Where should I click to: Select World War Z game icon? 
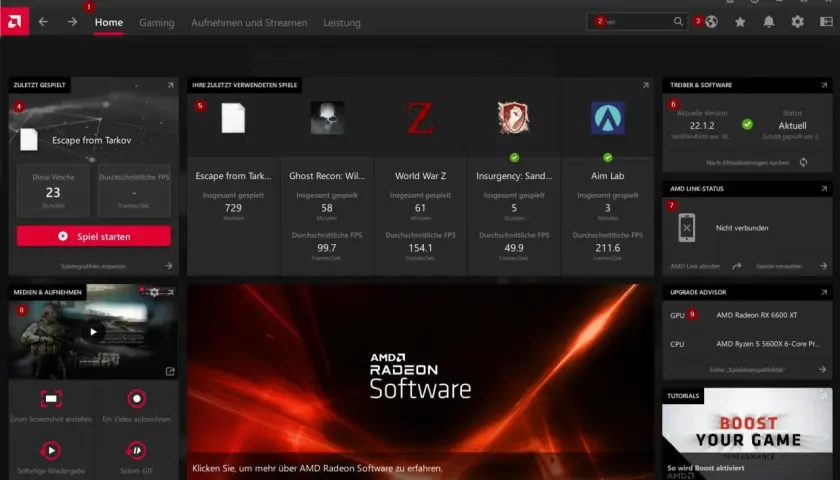421,118
